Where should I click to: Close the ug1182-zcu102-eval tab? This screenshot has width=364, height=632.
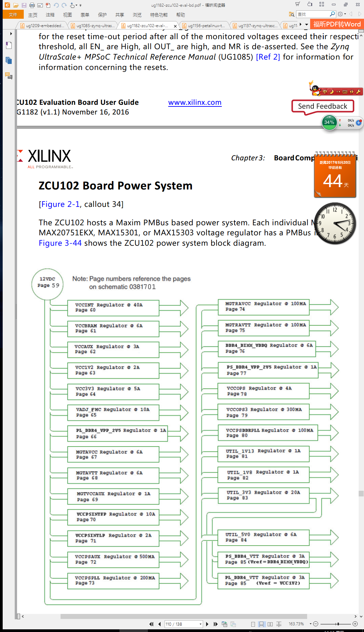coord(175,26)
